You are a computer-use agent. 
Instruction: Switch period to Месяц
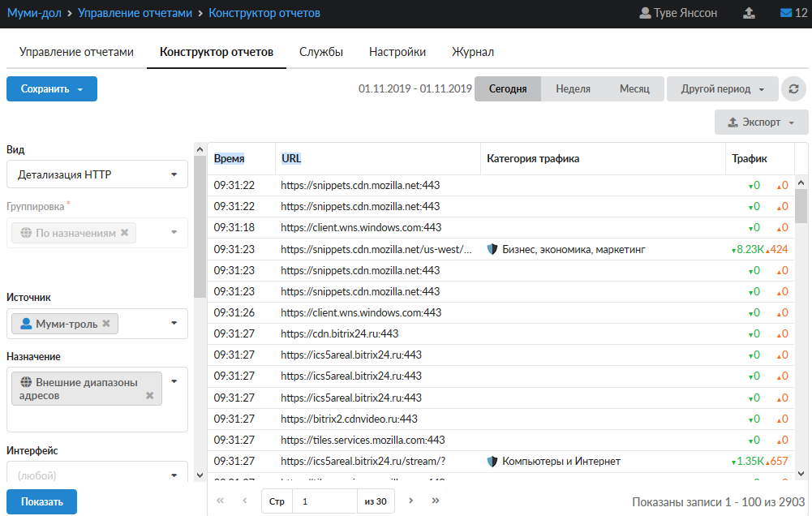coord(634,89)
